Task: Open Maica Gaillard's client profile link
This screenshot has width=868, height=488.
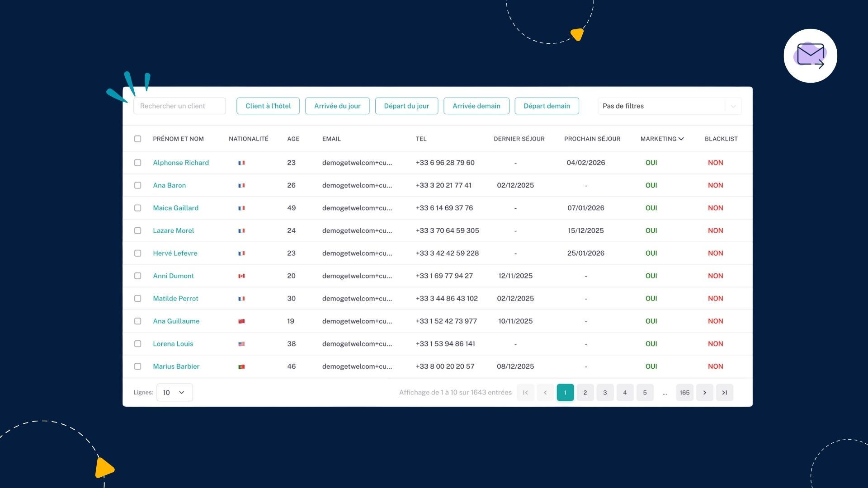Action: [x=175, y=208]
